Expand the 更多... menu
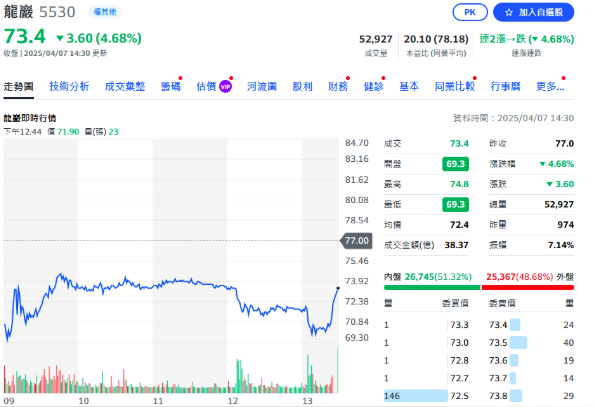Viewport: 595px width, 407px height. (550, 86)
